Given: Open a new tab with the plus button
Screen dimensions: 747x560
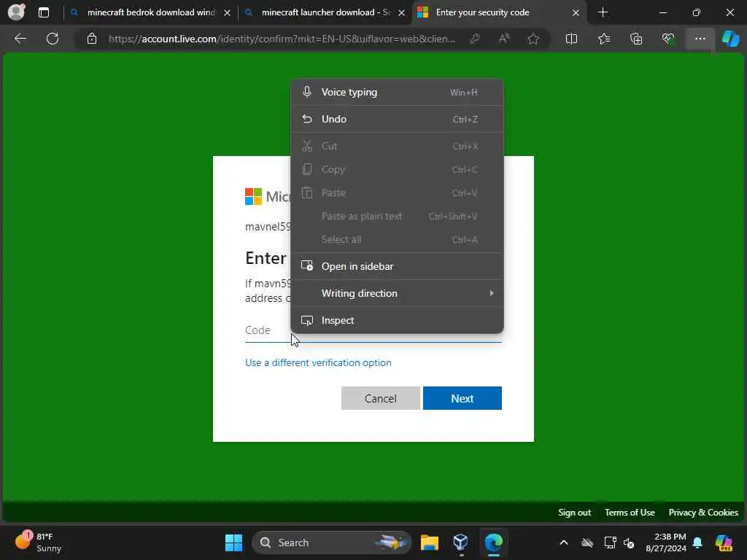Looking at the screenshot, I should pyautogui.click(x=603, y=12).
